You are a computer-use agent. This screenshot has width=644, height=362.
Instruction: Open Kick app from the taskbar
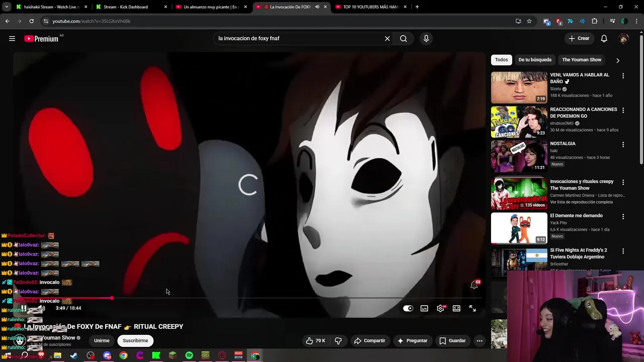156,355
